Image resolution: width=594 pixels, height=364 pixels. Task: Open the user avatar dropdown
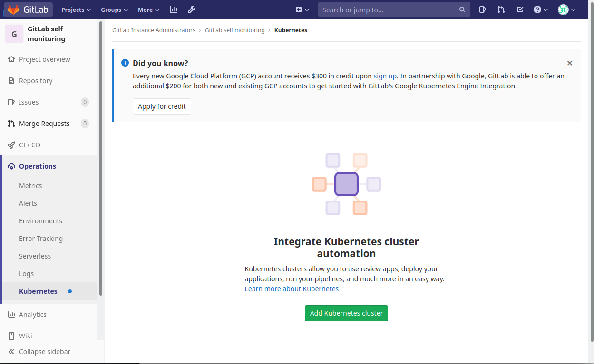pos(566,10)
